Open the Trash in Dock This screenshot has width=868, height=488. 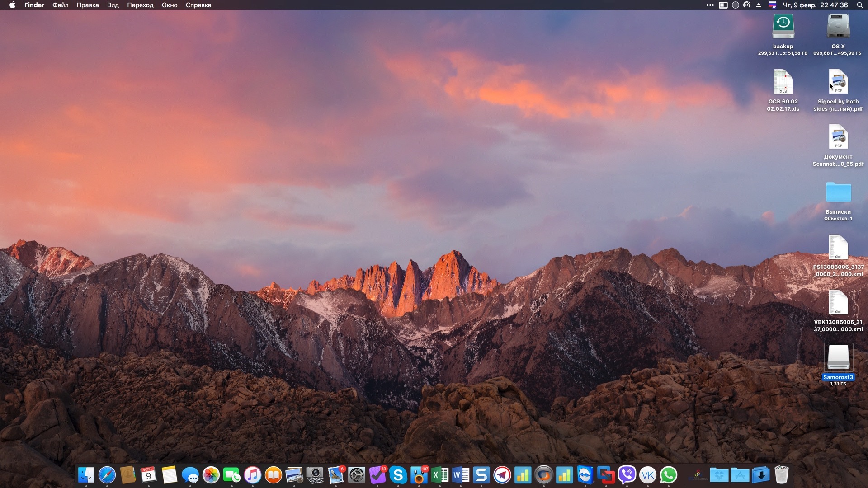pos(781,475)
